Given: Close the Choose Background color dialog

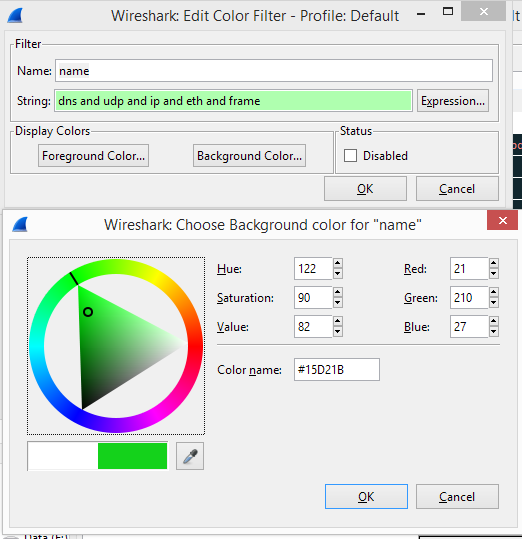Looking at the screenshot, I should click(x=502, y=220).
